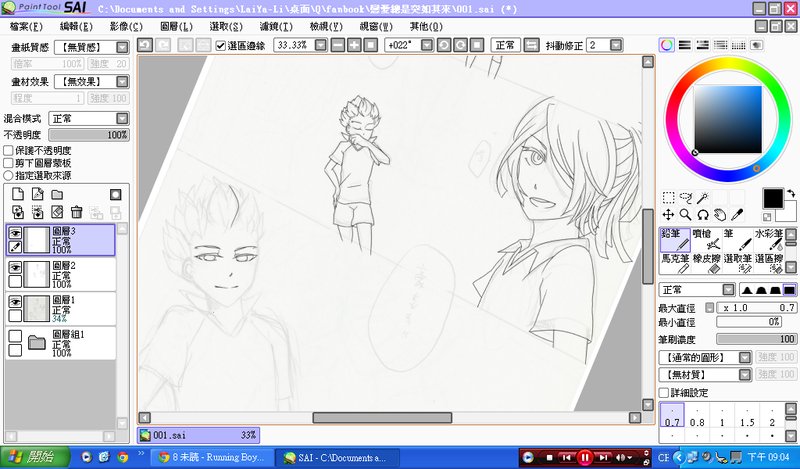The height and width of the screenshot is (469, 800).
Task: Create a new linework layer
Action: coord(37,194)
